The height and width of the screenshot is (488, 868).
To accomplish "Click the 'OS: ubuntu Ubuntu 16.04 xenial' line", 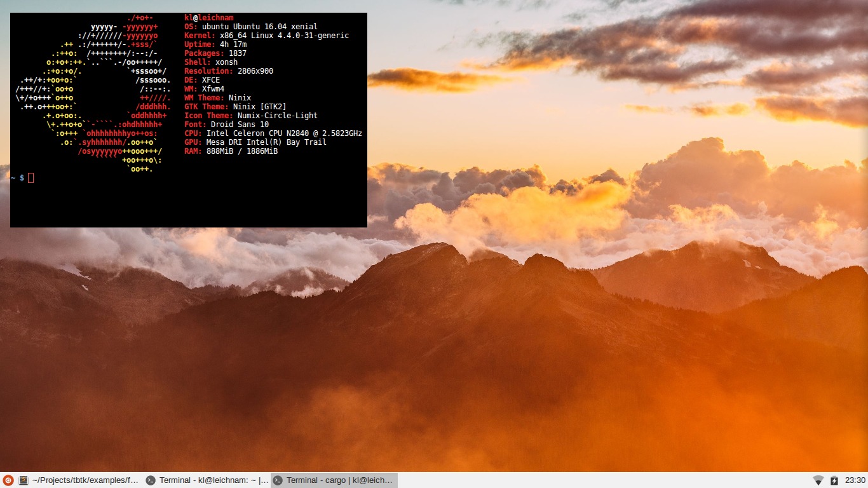I will point(251,27).
